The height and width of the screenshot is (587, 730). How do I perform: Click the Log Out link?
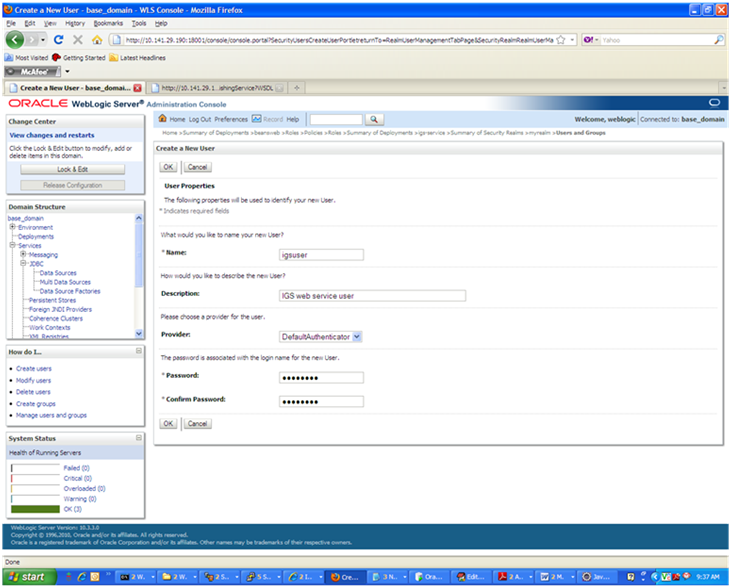coord(200,119)
